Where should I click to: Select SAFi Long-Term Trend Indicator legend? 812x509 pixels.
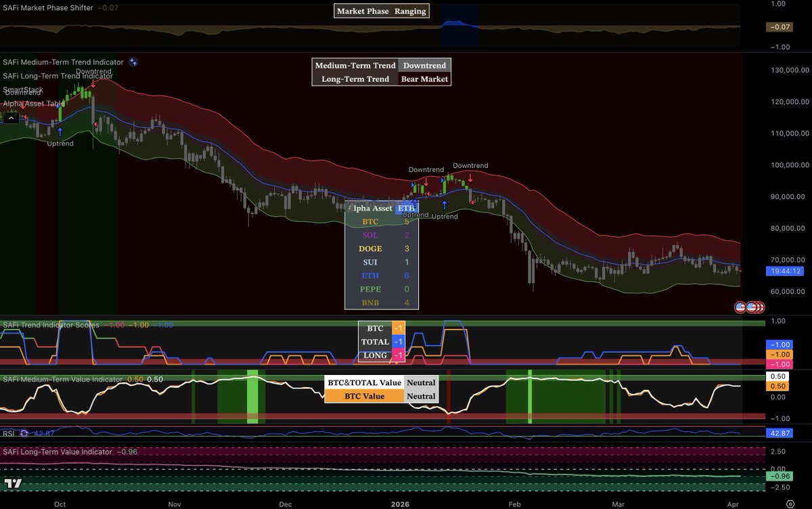pyautogui.click(x=58, y=76)
